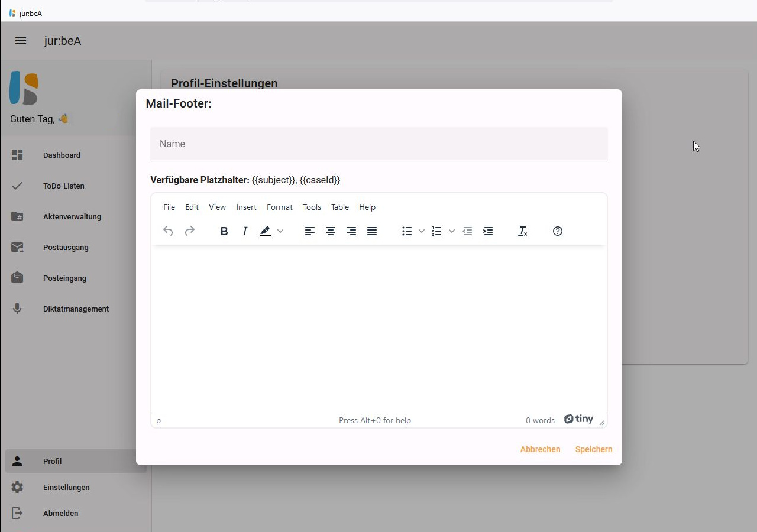Open the highlight color dropdown arrow
The width and height of the screenshot is (757, 532).
280,231
